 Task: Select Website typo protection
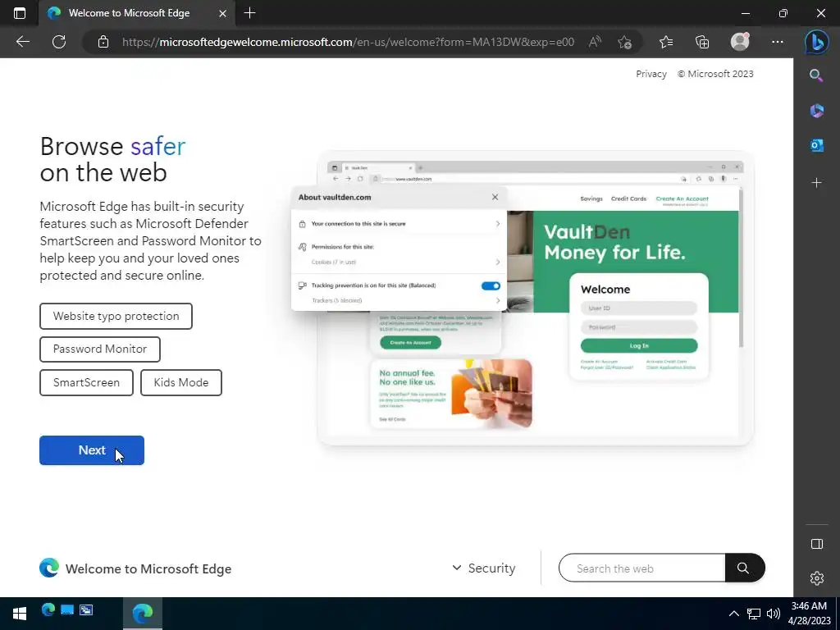pos(116,316)
